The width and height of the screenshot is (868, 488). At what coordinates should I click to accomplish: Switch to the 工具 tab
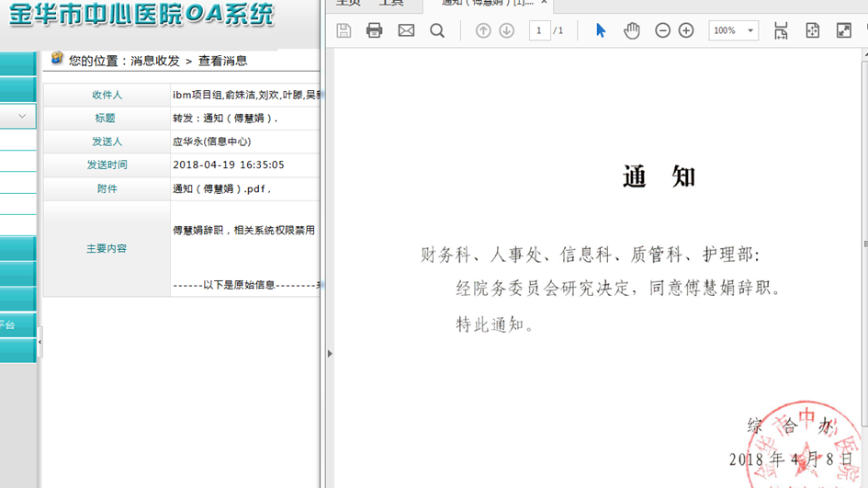[390, 3]
